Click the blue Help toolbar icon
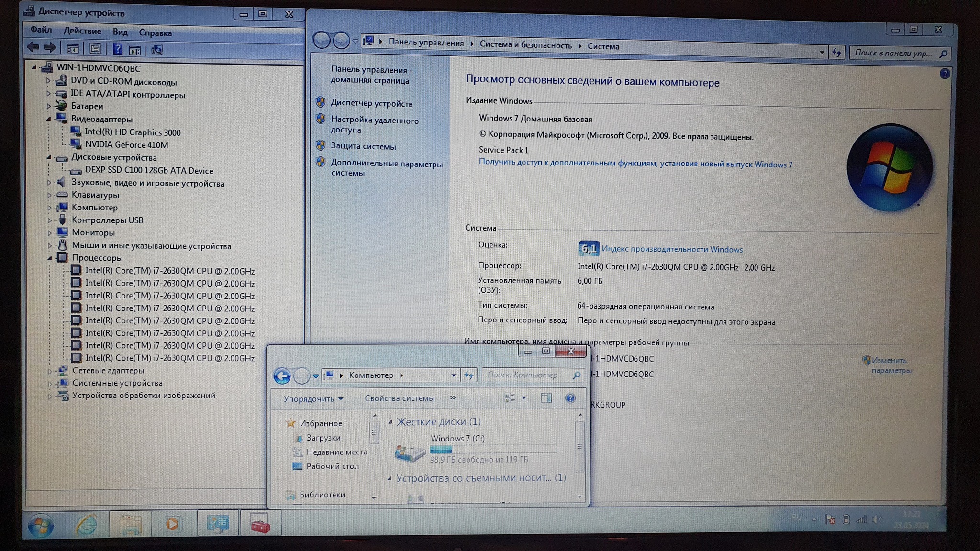The image size is (980, 551). coord(118,49)
